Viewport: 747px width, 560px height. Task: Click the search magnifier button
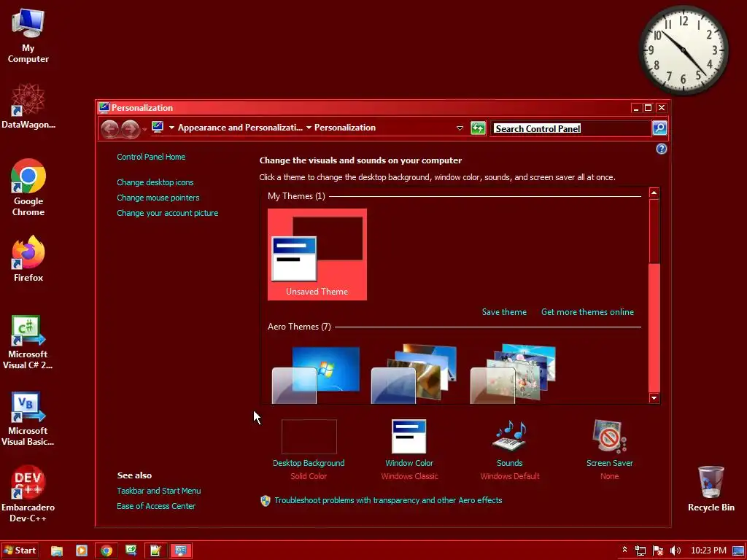point(659,128)
